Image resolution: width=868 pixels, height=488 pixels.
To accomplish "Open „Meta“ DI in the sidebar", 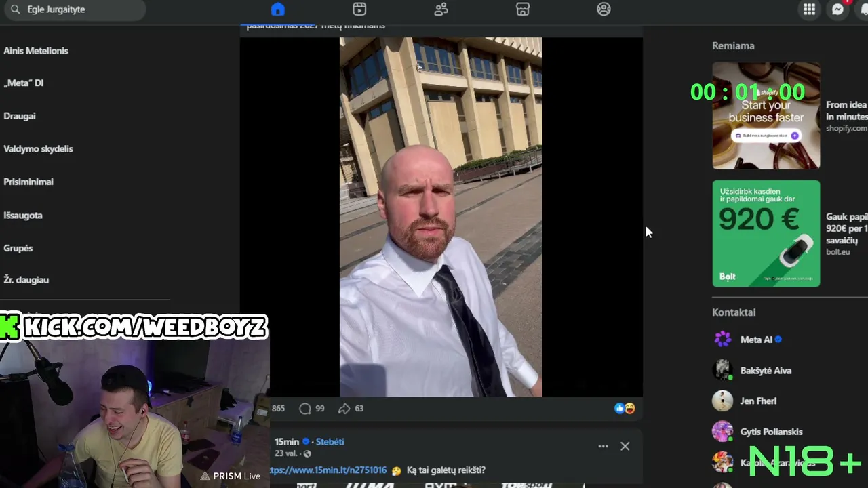I will click(x=23, y=83).
